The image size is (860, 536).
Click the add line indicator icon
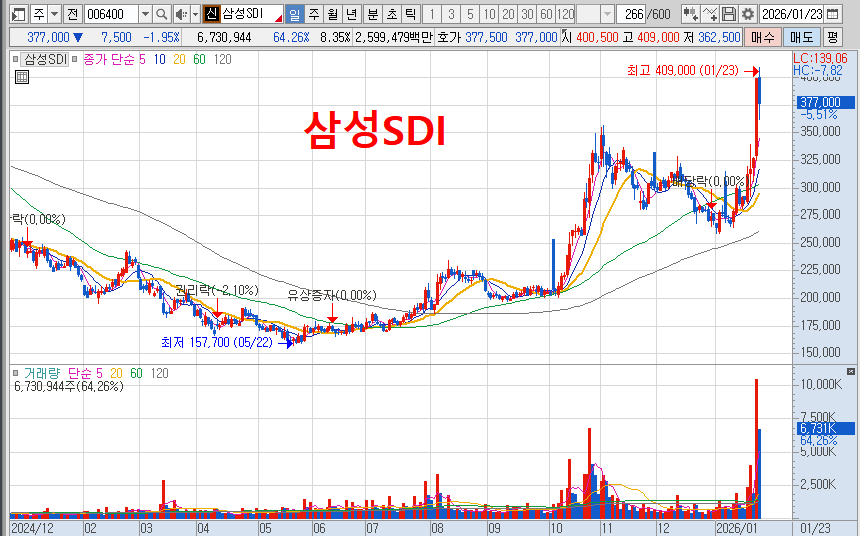(x=710, y=14)
